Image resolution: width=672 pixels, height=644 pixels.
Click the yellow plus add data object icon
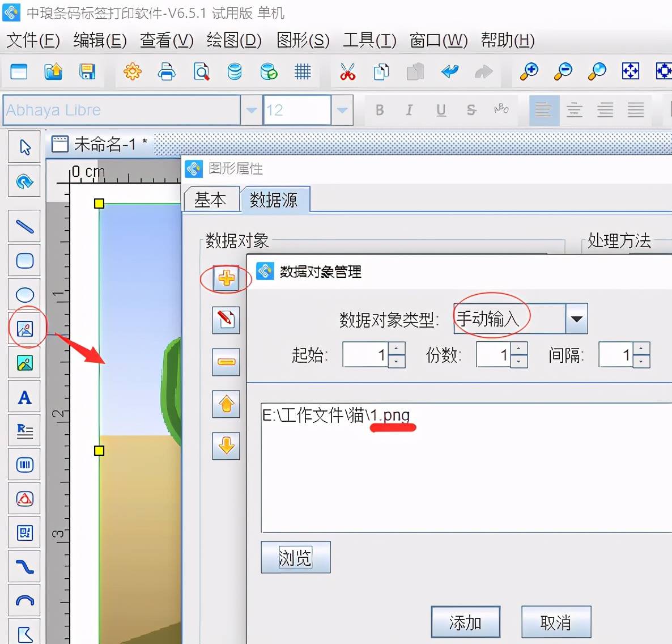click(x=226, y=278)
